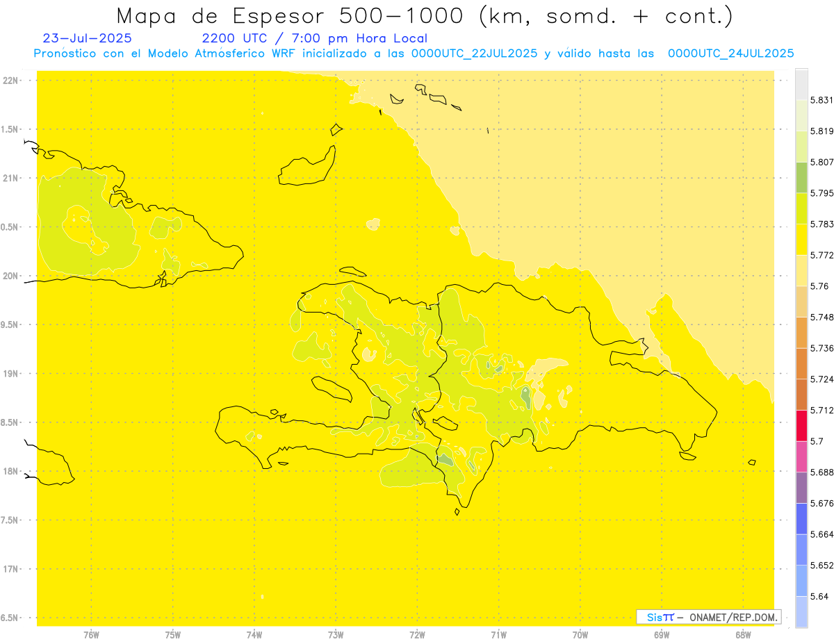Click the blue legend swatch between 5.664 and 5.676

(x=801, y=519)
